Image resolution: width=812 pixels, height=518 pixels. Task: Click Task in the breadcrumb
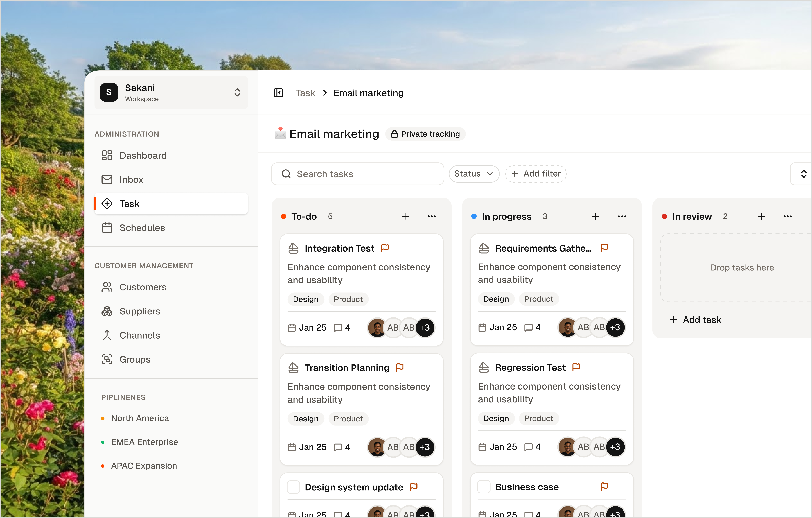(305, 93)
